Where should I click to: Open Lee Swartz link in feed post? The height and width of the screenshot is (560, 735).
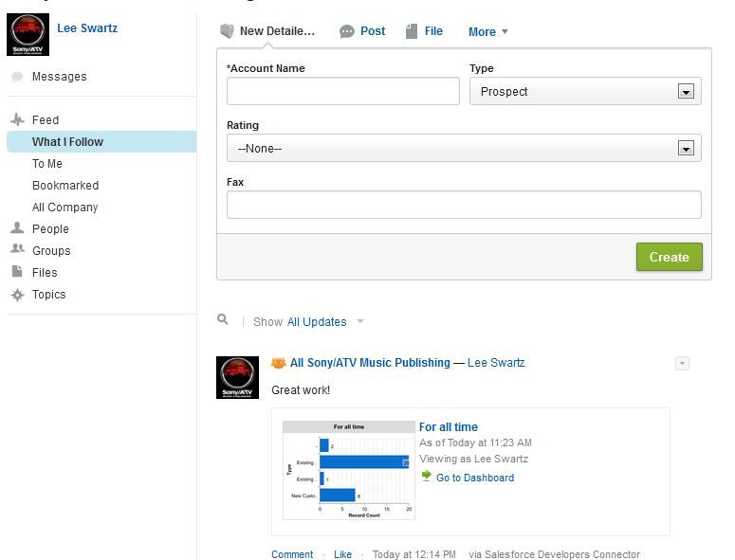point(496,363)
